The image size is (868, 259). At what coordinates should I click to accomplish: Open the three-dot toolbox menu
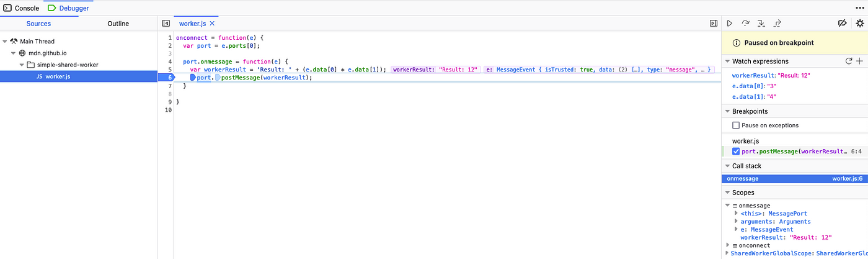point(859,7)
